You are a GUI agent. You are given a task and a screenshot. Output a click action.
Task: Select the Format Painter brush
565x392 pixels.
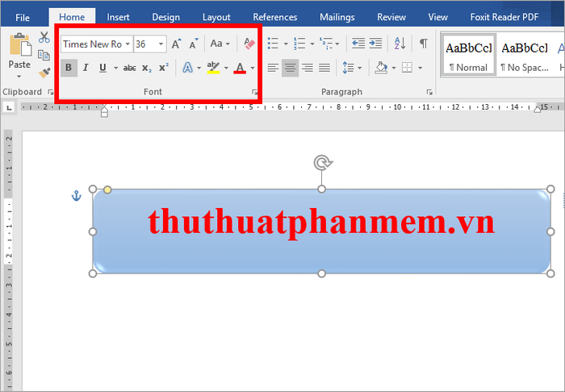(x=44, y=73)
